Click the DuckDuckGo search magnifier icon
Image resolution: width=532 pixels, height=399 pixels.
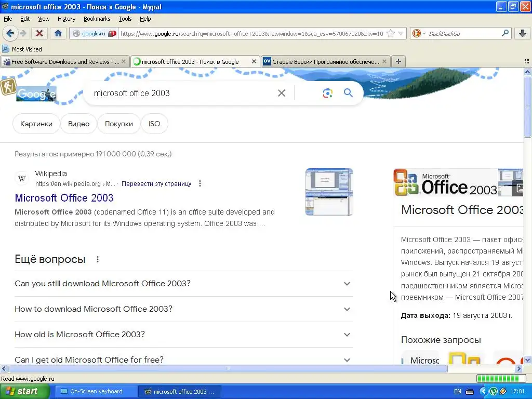click(x=505, y=33)
